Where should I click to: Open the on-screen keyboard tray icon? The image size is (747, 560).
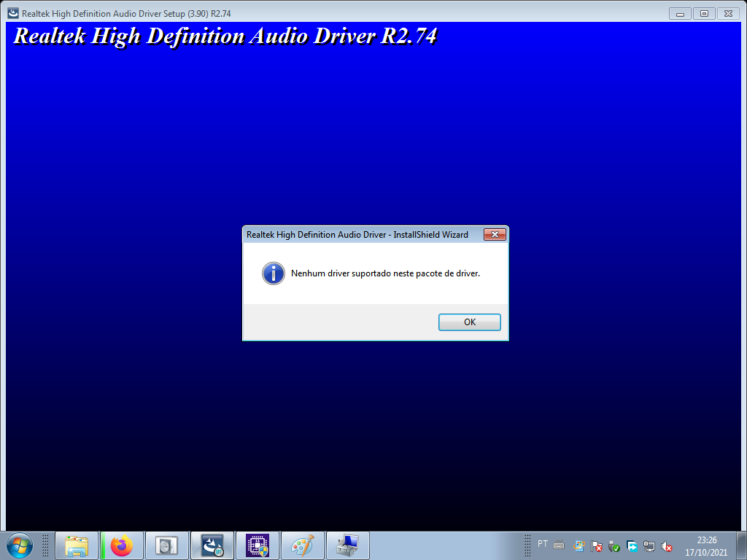tap(559, 545)
